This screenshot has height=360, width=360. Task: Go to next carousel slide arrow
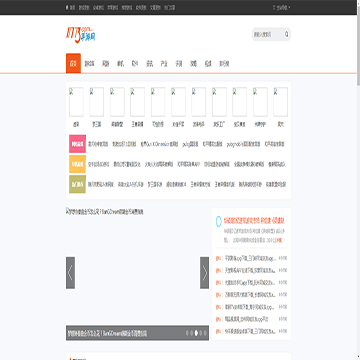pyautogui.click(x=204, y=273)
